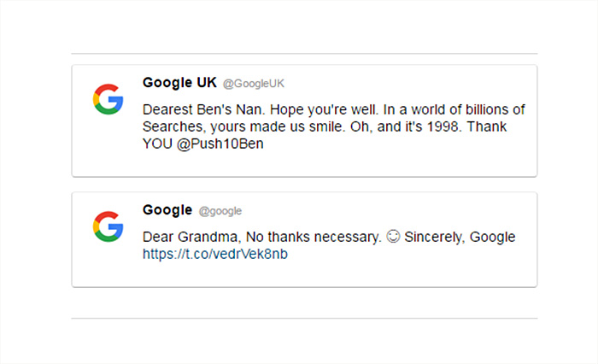The height and width of the screenshot is (364, 598).
Task: Open the @Push10Ben mention
Action: coord(220,144)
